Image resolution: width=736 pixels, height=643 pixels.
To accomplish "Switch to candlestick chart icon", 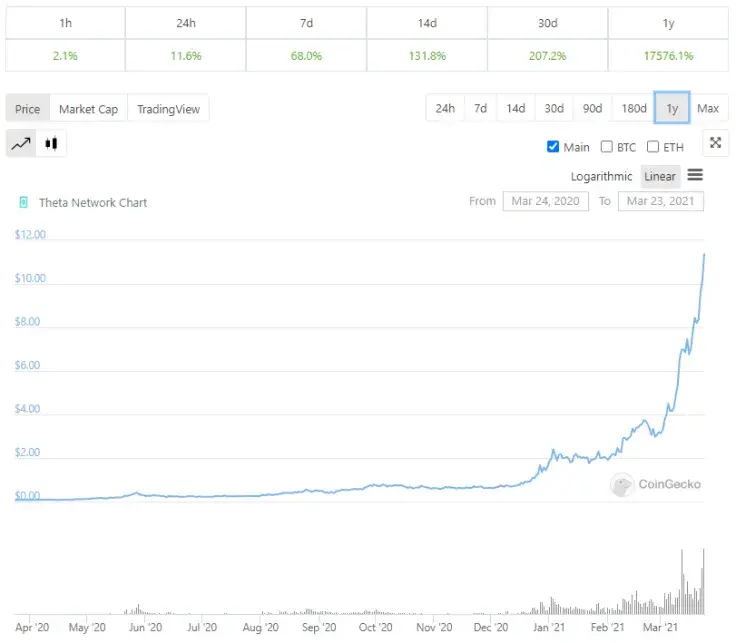I will click(51, 144).
